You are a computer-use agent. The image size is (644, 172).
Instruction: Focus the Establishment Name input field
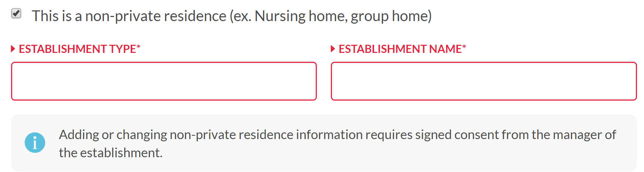[484, 81]
